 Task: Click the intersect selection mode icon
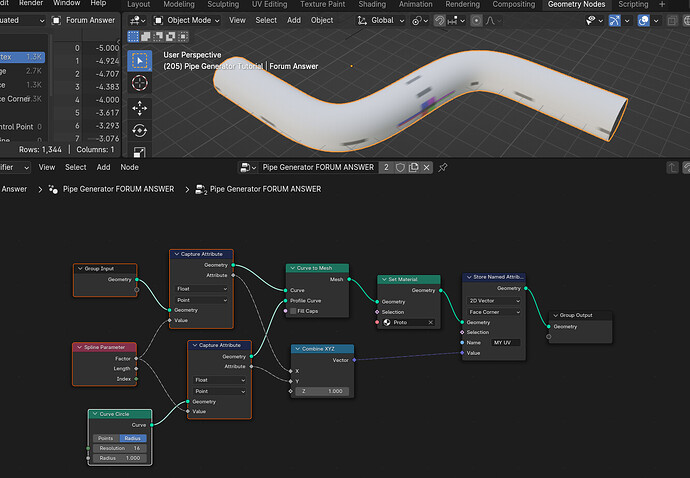click(183, 37)
